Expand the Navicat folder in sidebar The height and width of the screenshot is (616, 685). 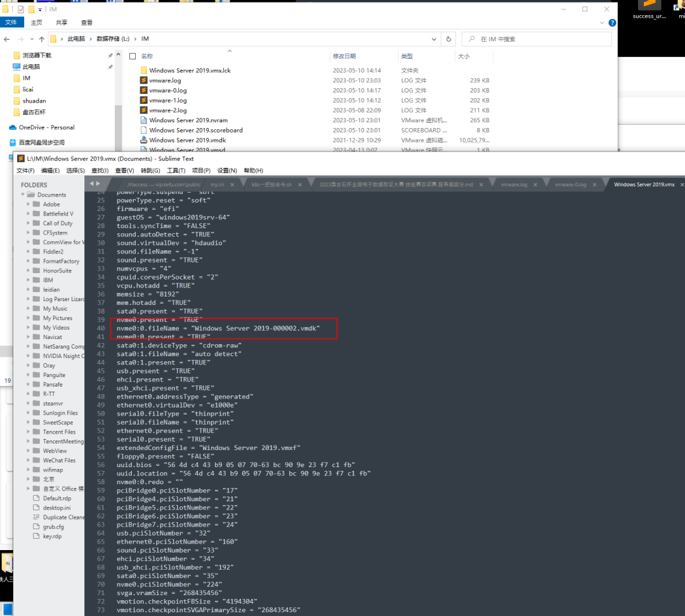pyautogui.click(x=29, y=337)
